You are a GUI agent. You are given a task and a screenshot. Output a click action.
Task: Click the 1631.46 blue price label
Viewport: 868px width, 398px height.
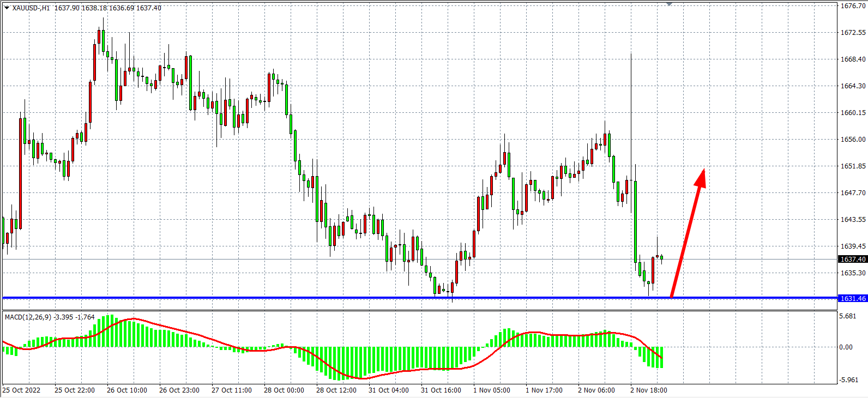[x=853, y=299]
